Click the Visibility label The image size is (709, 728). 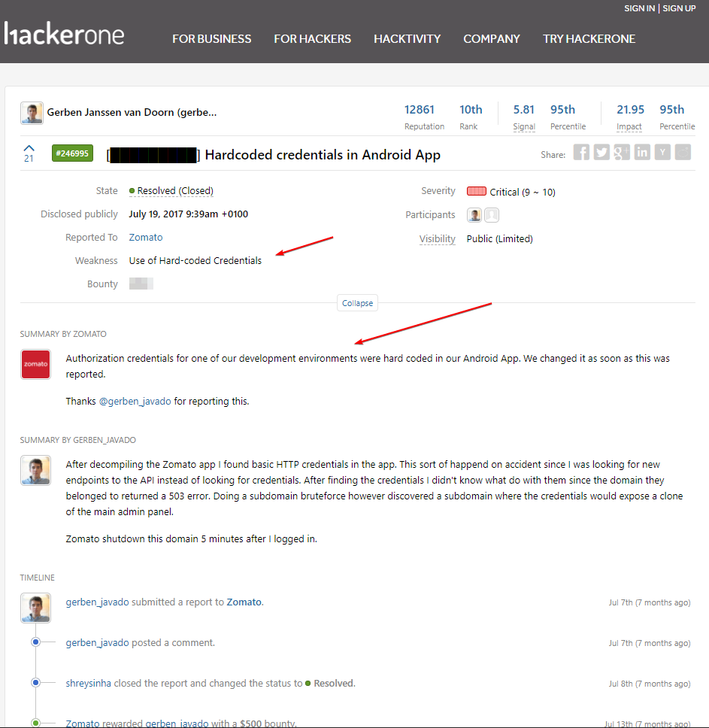pos(437,238)
